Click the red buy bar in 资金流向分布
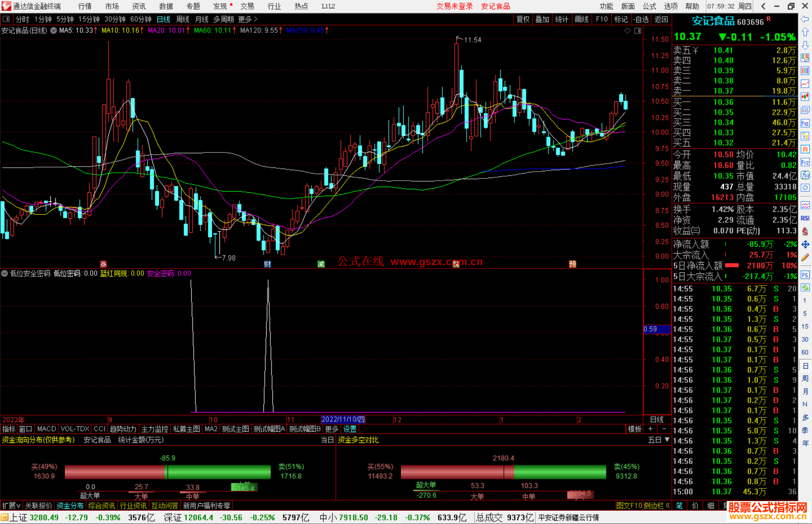 pos(115,472)
